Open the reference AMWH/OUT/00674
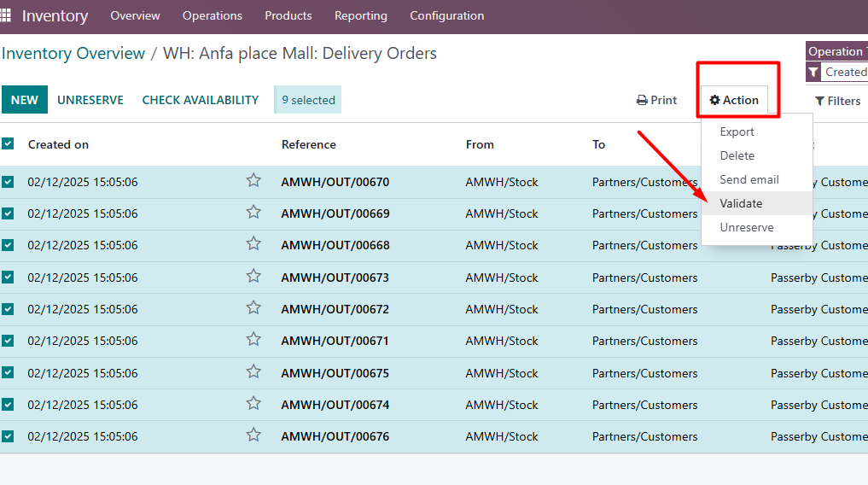Image resolution: width=868 pixels, height=485 pixels. (335, 405)
